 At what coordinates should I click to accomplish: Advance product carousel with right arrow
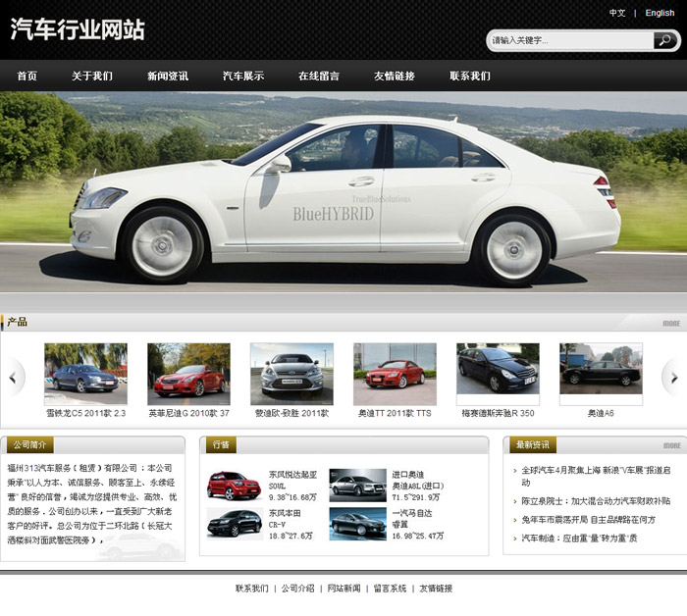672,377
